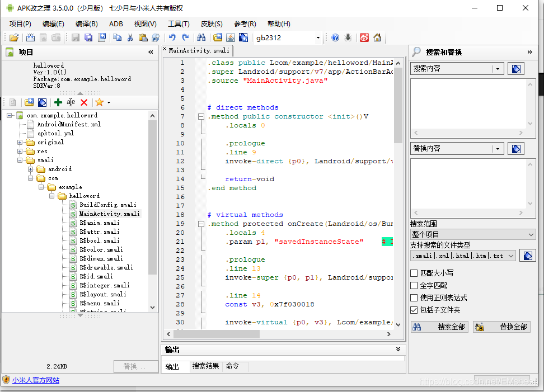Click the undo arrow toolbar icon
This screenshot has width=544, height=392.
point(172,37)
